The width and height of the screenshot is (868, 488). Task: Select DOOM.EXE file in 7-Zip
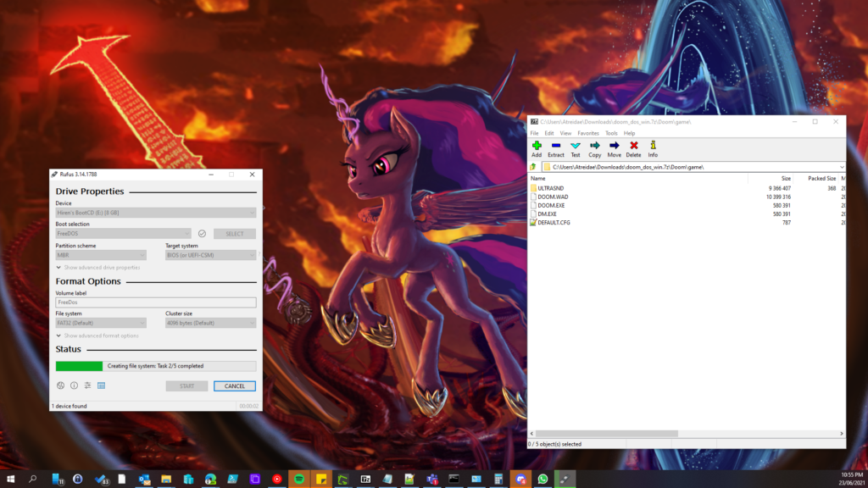pos(551,206)
